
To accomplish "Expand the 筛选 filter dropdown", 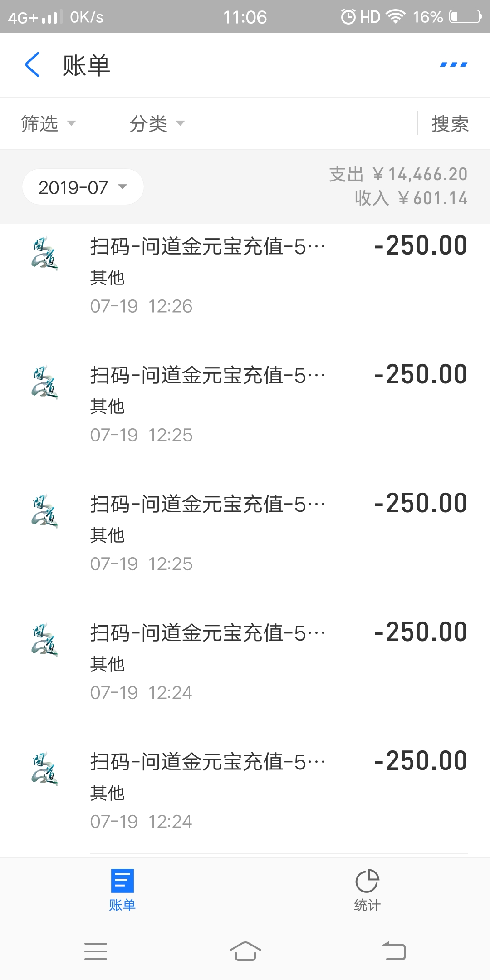I will pos(48,123).
